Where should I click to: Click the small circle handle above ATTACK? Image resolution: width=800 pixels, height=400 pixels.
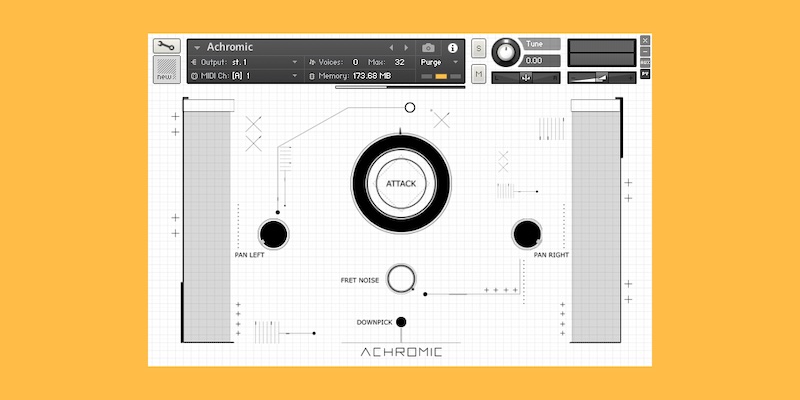click(410, 107)
